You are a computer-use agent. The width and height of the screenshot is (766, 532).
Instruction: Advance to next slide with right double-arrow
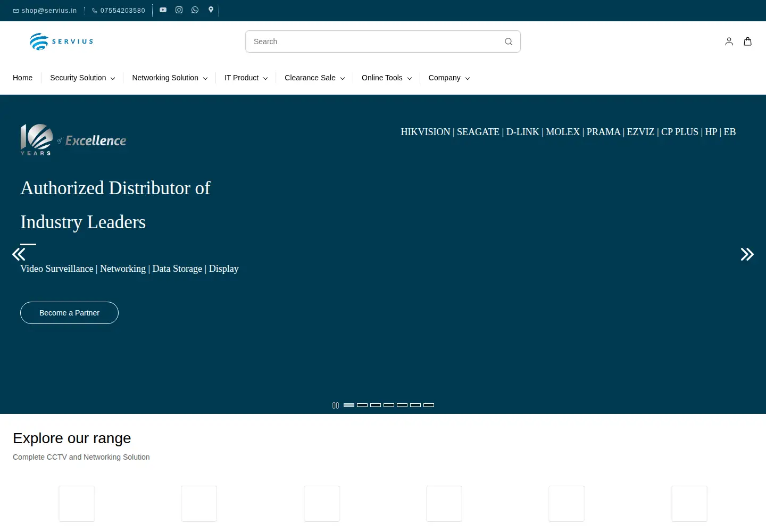click(747, 254)
